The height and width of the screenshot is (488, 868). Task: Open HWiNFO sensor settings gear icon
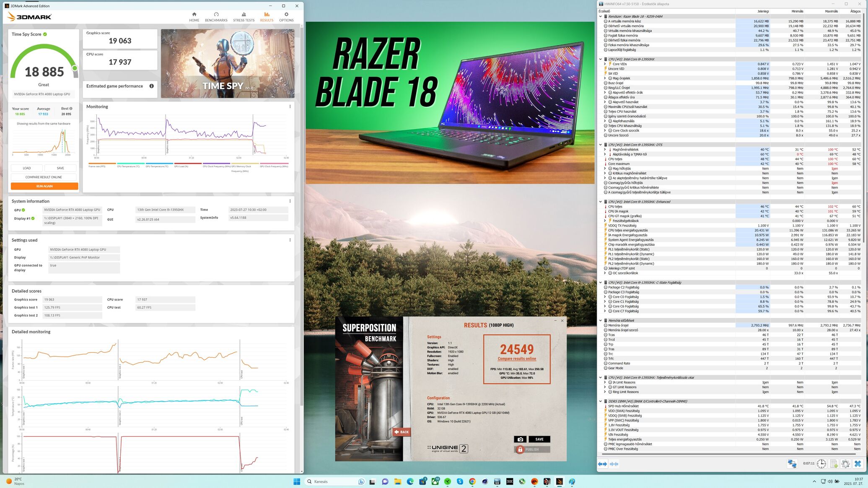tap(845, 464)
